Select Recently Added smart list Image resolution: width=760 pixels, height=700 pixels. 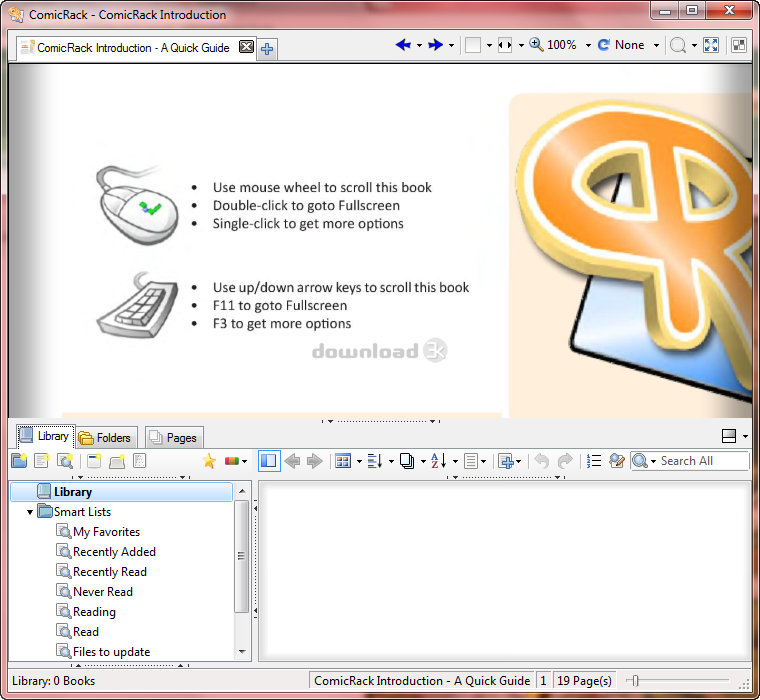point(114,552)
